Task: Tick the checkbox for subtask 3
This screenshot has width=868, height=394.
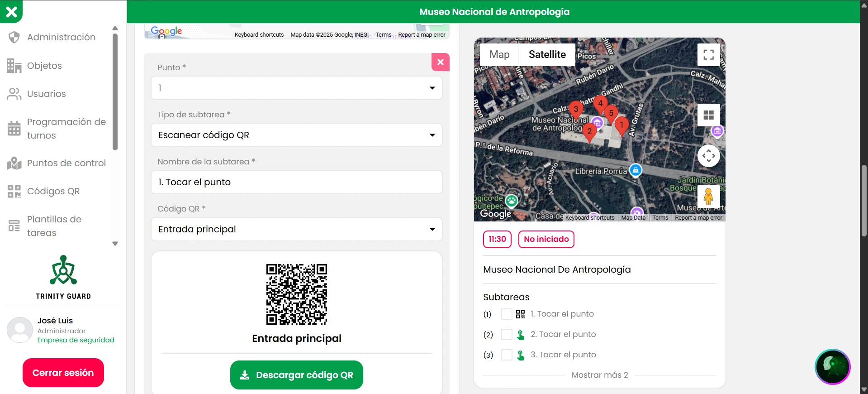Action: 507,355
